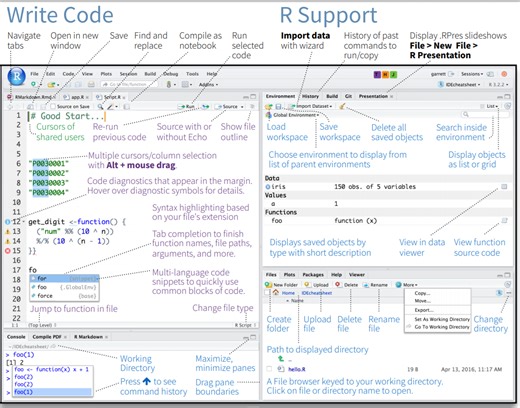The width and height of the screenshot is (520, 408).
Task: Click the code tools wand icon
Action: [110, 107]
